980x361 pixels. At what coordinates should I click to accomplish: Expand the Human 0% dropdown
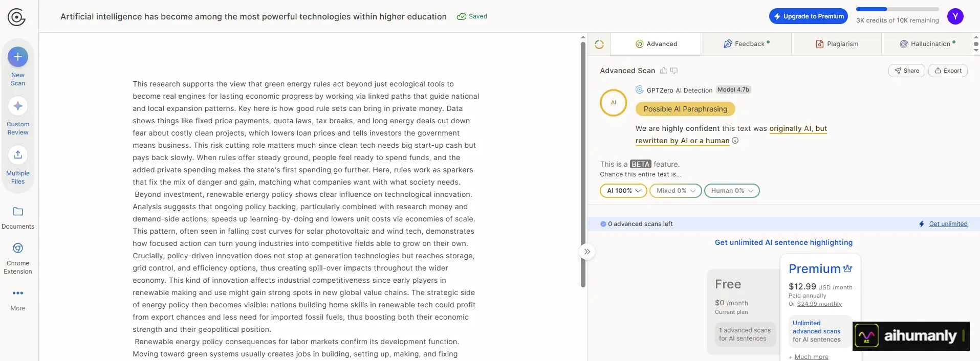coord(732,191)
